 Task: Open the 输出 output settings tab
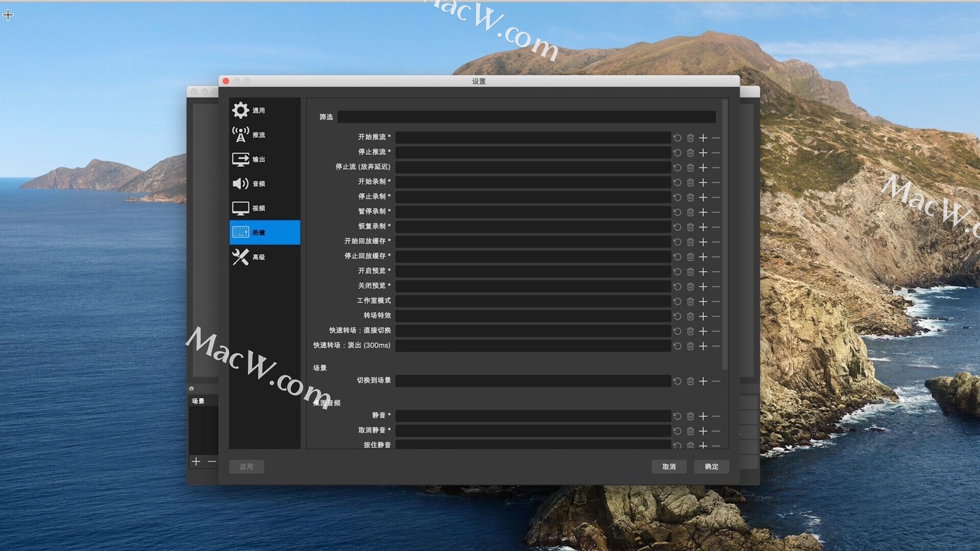[x=264, y=159]
